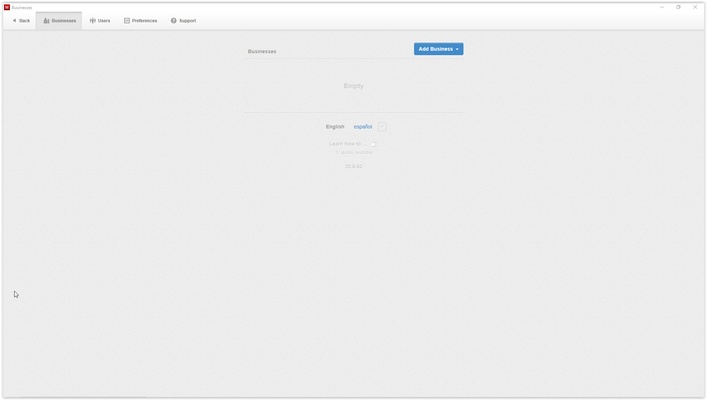This screenshot has height=400, width=707.
Task: Minimize the Businesses window
Action: point(662,7)
